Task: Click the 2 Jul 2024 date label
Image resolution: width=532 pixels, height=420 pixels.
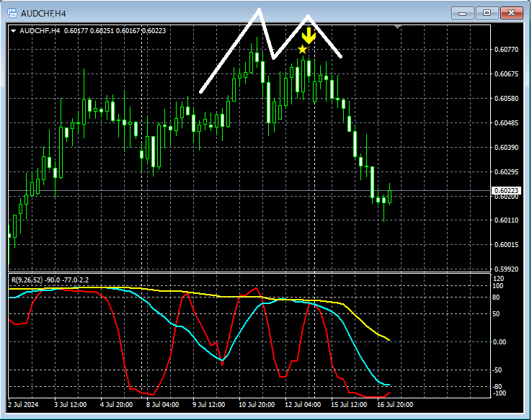Action: click(x=23, y=405)
